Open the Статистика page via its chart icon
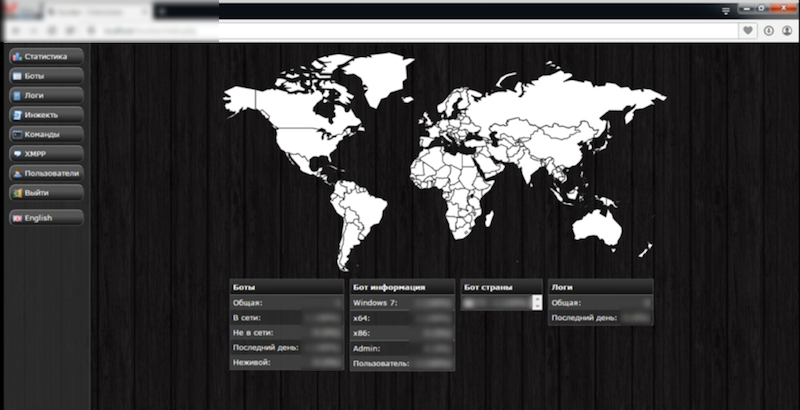 point(16,57)
